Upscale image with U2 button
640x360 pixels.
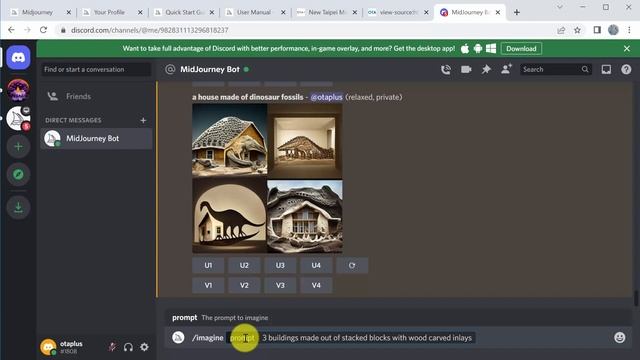(244, 265)
